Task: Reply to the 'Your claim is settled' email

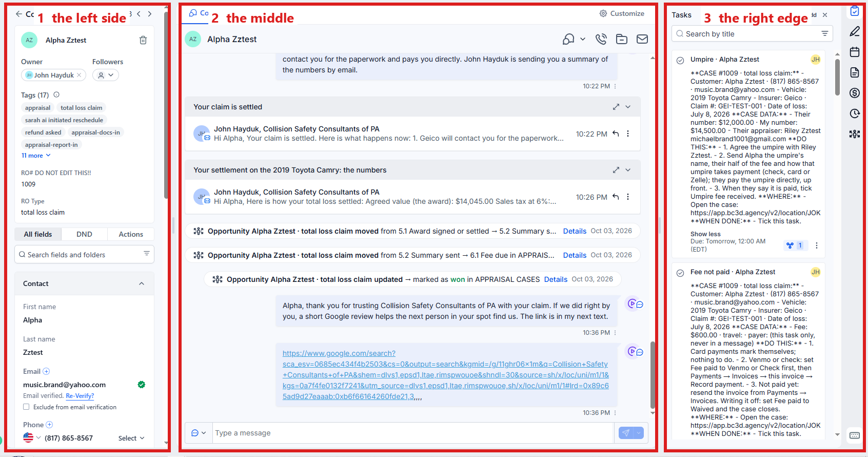Action: (x=616, y=134)
